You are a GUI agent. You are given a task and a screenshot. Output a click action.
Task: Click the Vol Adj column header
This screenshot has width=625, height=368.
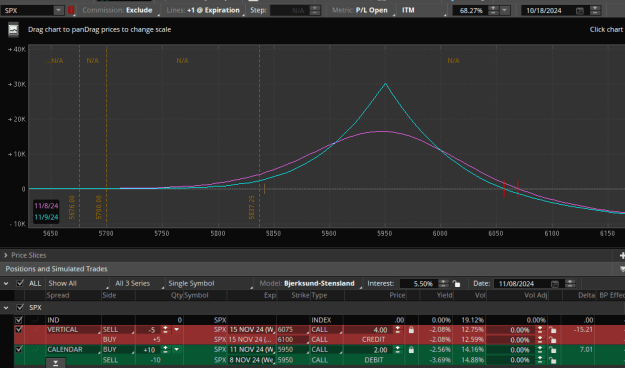pyautogui.click(x=535, y=295)
